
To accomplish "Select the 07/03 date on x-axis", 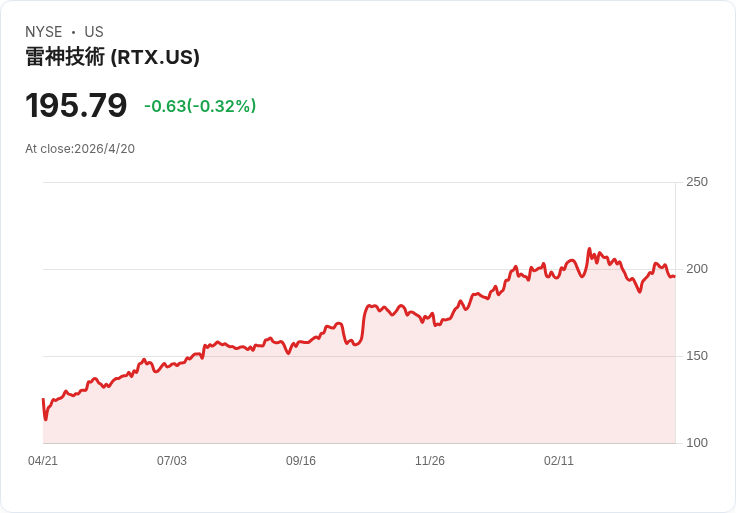I will coord(172,461).
